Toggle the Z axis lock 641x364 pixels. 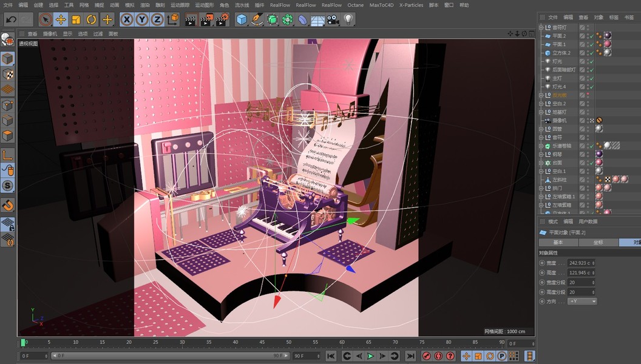click(x=157, y=19)
